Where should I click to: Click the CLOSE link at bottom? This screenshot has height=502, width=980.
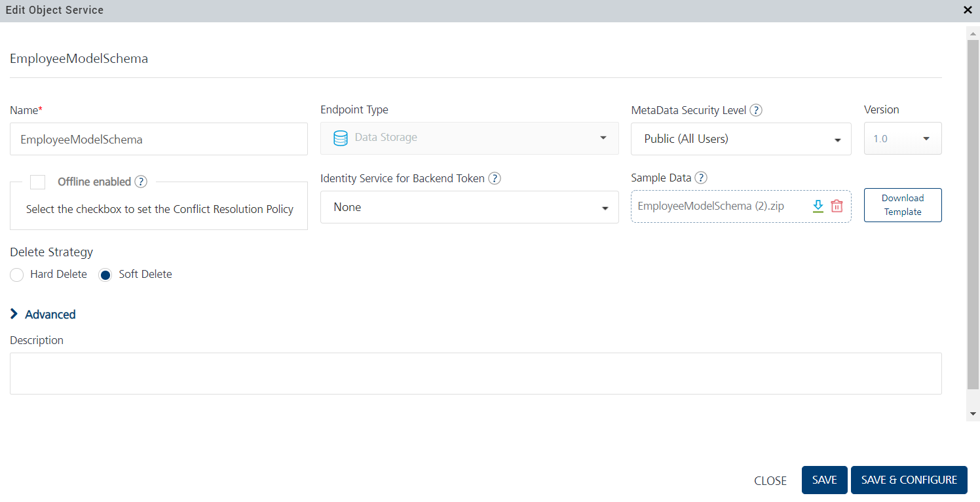[770, 480]
